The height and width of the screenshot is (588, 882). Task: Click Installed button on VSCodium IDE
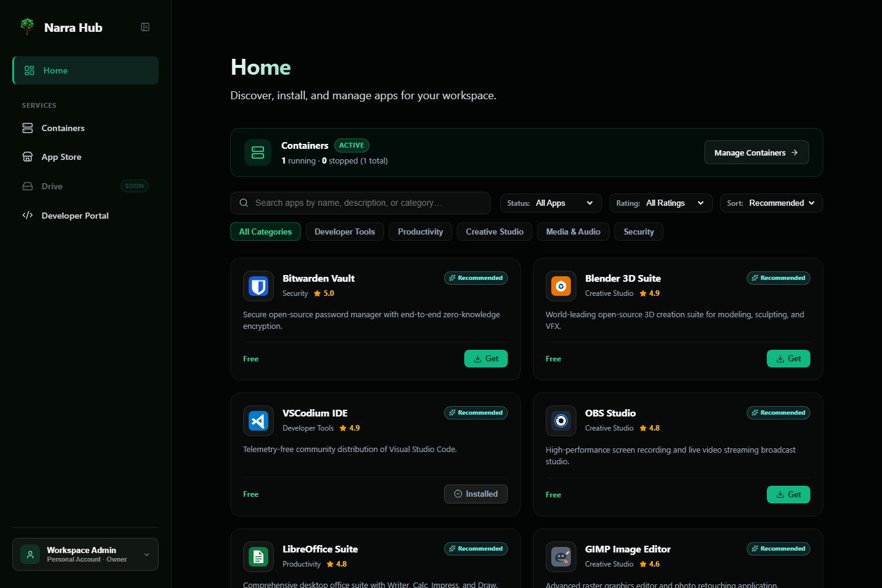click(x=476, y=494)
